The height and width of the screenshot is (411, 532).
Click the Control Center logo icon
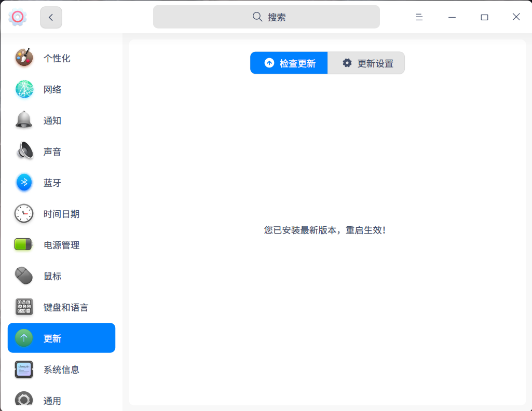coord(17,17)
